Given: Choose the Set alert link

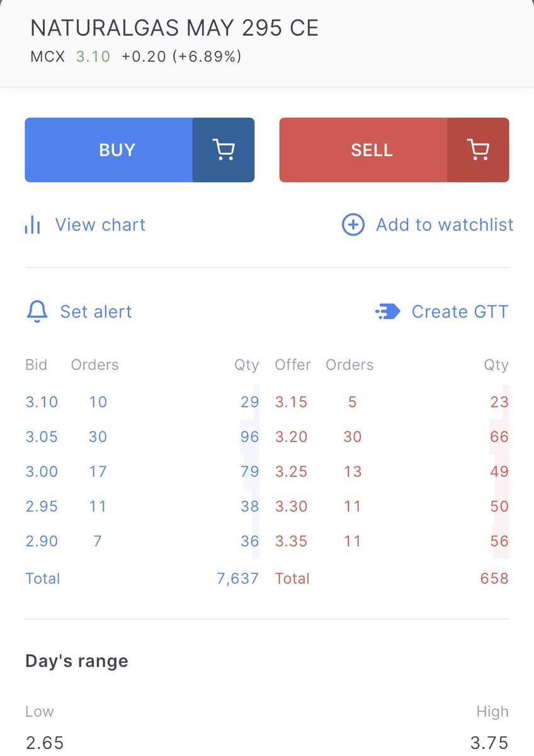Looking at the screenshot, I should [x=96, y=312].
